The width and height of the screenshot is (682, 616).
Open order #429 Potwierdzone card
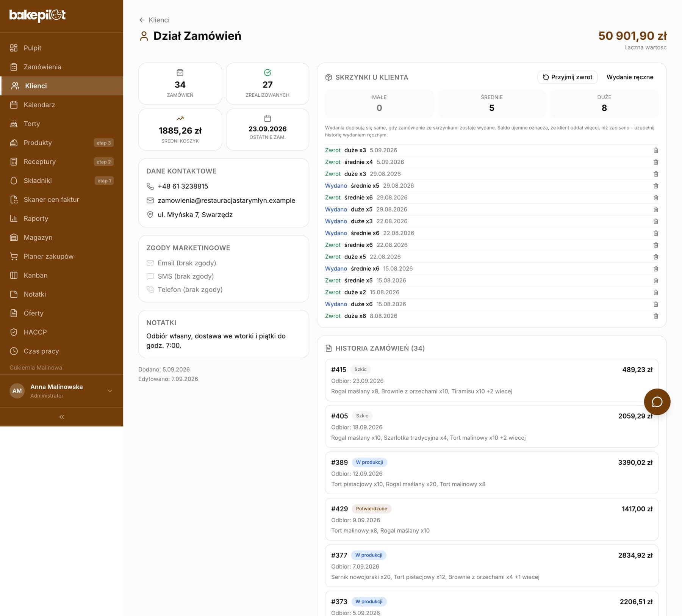(491, 519)
